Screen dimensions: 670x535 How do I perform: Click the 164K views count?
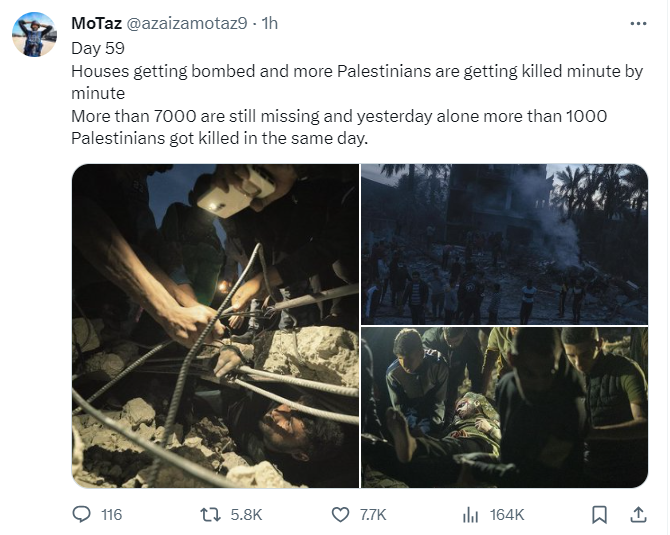click(x=507, y=514)
